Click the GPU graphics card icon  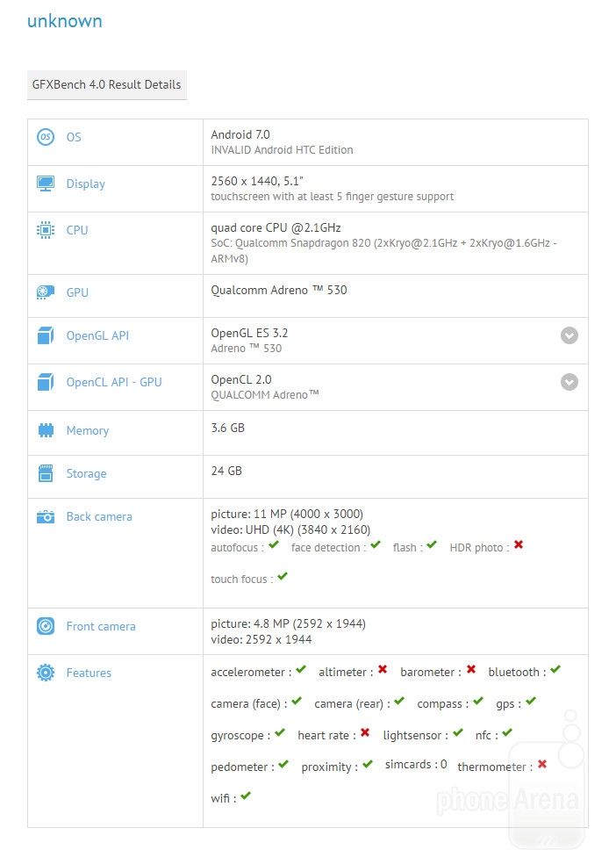[46, 292]
